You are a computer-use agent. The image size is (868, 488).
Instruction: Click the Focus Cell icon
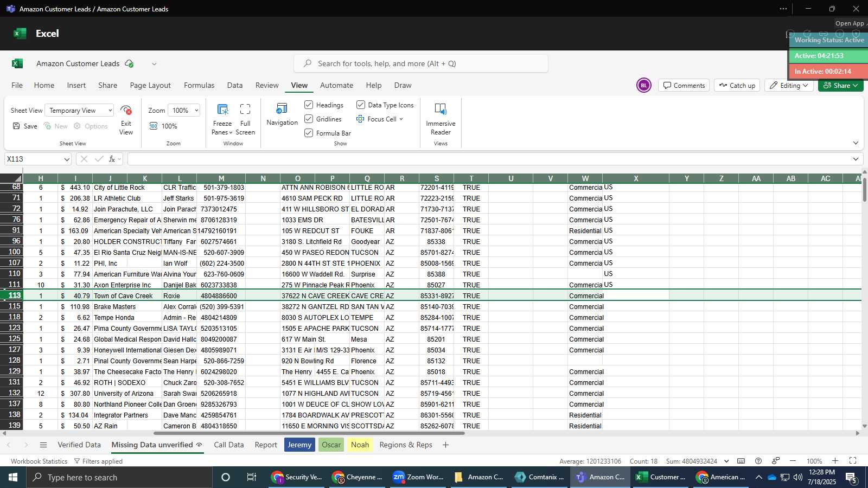360,119
